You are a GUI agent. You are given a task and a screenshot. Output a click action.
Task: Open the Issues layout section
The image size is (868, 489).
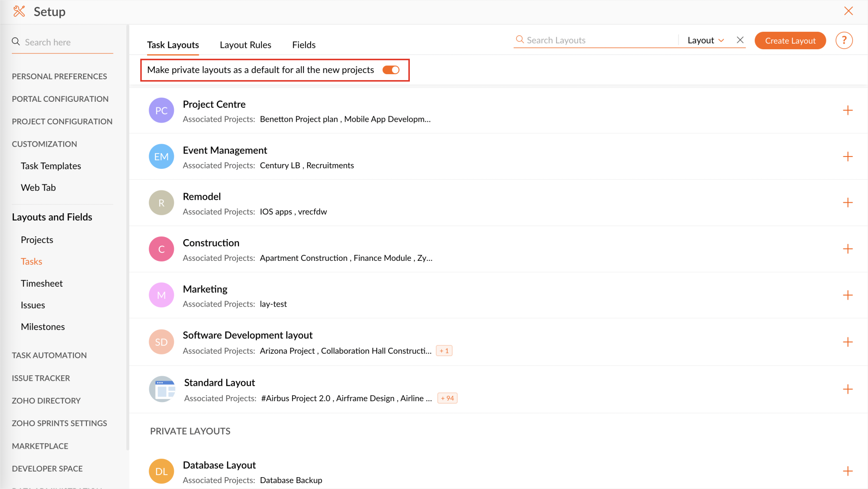(x=33, y=305)
